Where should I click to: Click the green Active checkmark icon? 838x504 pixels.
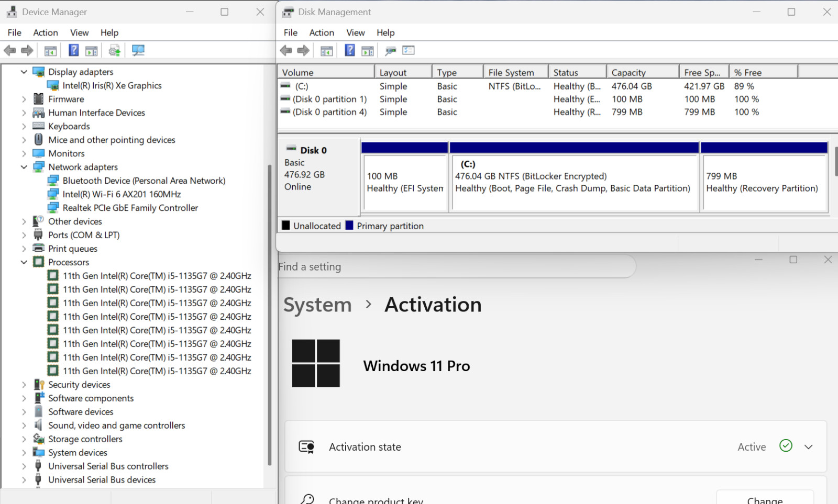click(x=786, y=445)
